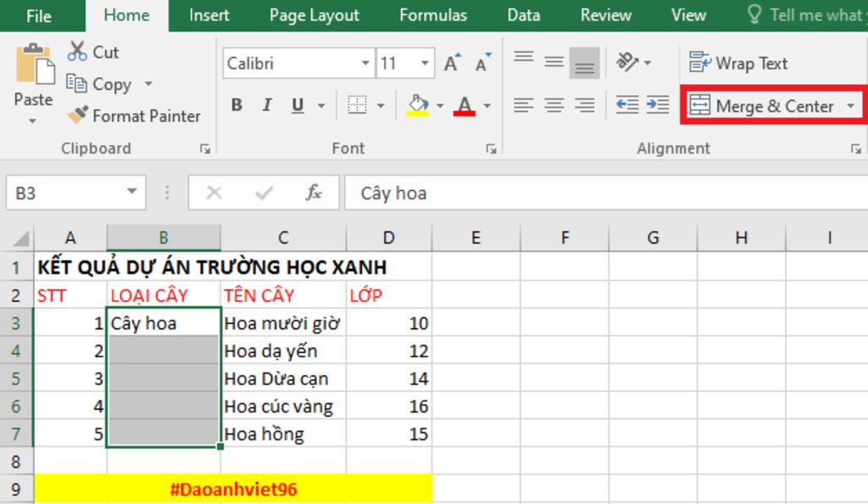Switch to the Formulas tab
Viewport: 868px width, 504px height.
click(433, 15)
